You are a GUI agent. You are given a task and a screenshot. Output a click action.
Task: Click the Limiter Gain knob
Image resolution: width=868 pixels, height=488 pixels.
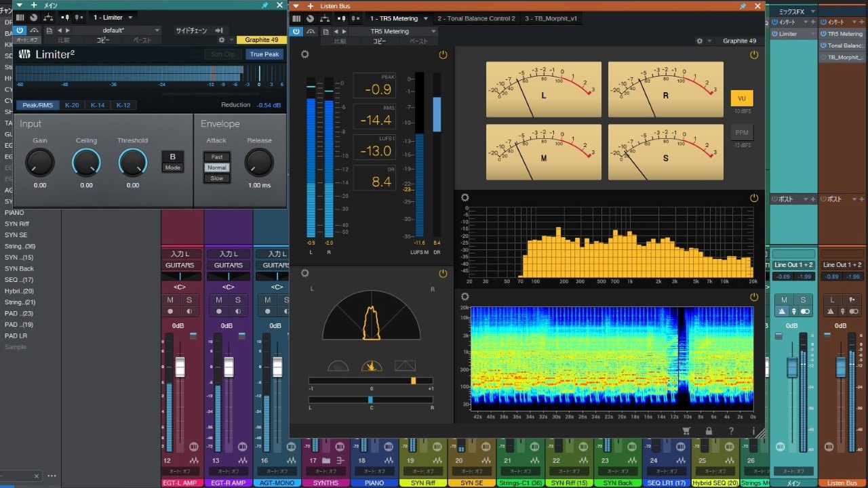[40, 163]
